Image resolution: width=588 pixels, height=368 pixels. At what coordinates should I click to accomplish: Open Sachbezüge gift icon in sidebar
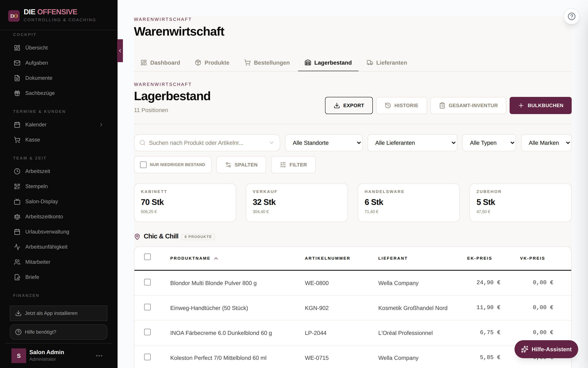tap(17, 93)
